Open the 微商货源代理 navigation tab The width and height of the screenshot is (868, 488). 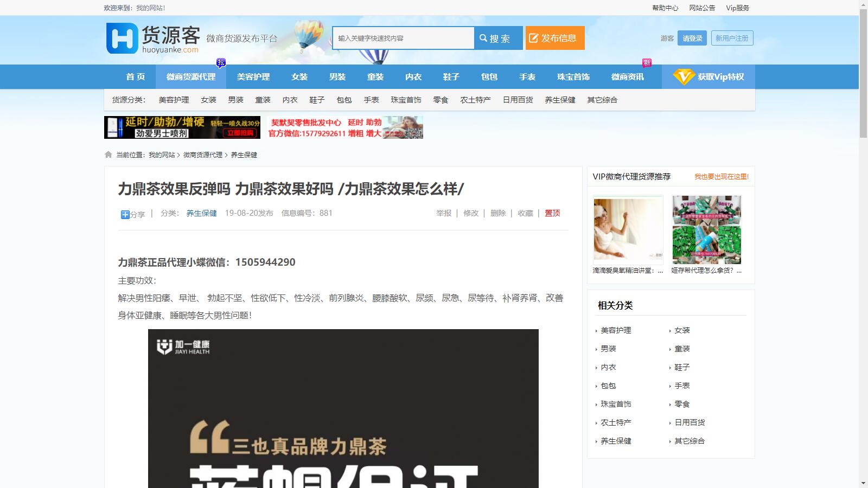pos(191,77)
